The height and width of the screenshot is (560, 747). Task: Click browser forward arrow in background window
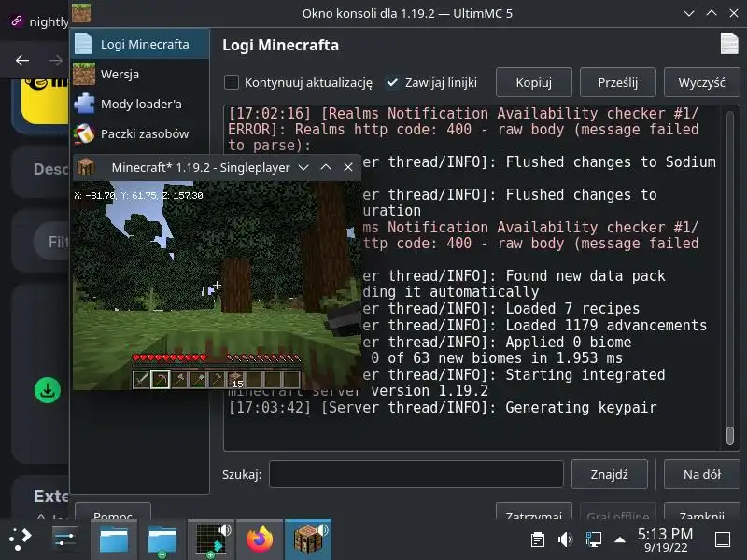point(56,60)
